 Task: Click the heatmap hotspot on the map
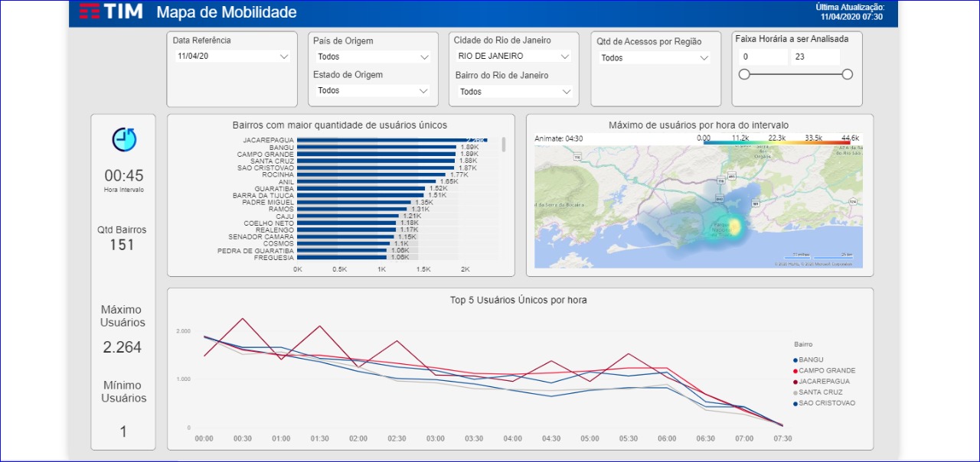pyautogui.click(x=735, y=226)
